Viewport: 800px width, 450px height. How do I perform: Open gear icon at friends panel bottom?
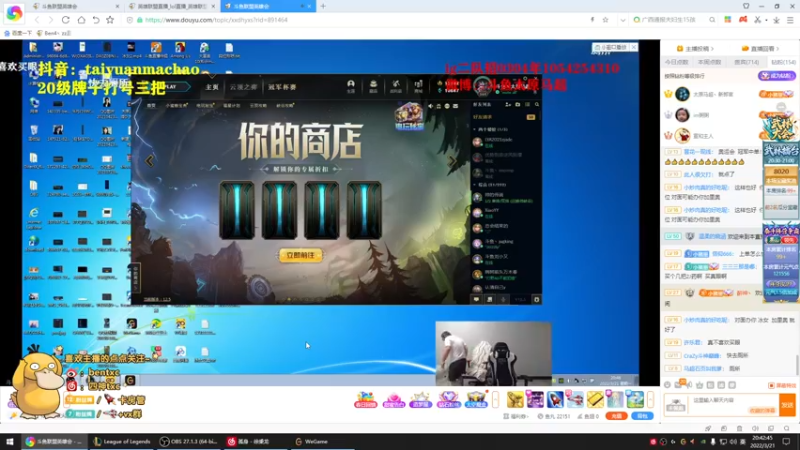[536, 299]
